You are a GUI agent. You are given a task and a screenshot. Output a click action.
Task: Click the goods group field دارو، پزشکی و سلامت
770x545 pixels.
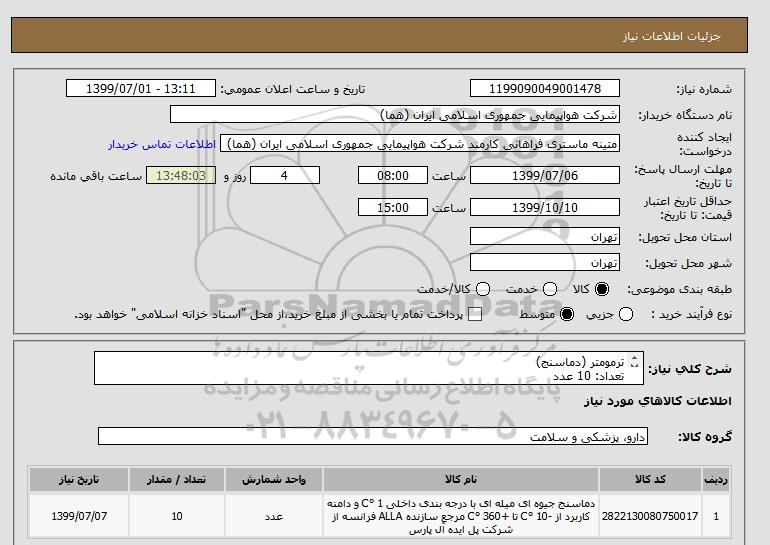point(373,436)
